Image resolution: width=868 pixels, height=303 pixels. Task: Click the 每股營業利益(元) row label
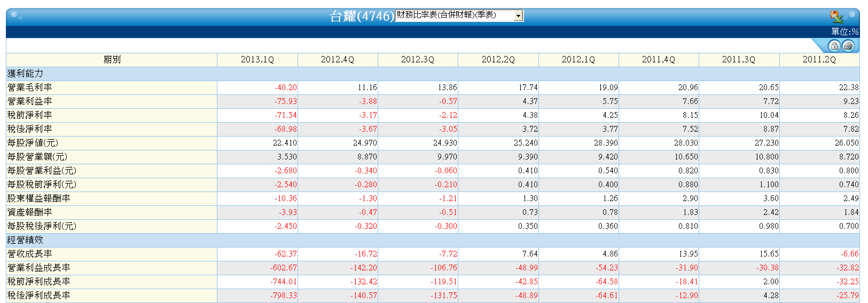tap(42, 171)
